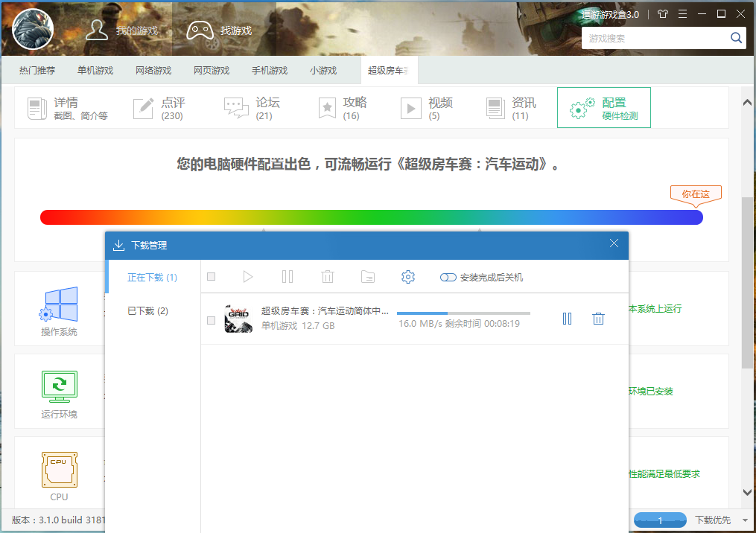
Task: Tick checkbox for 超级房车赛 download row
Action: coord(212,321)
